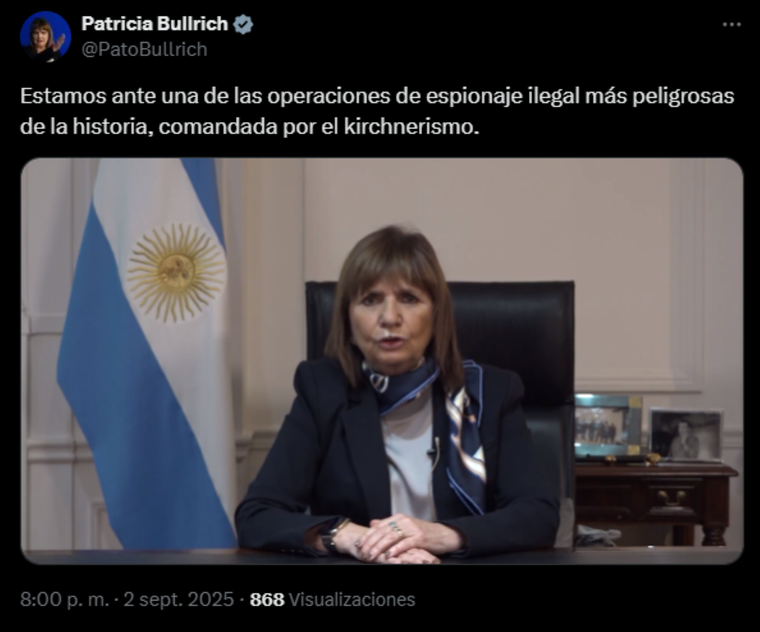Click the 868 views count
760x632 pixels.
pyautogui.click(x=267, y=600)
